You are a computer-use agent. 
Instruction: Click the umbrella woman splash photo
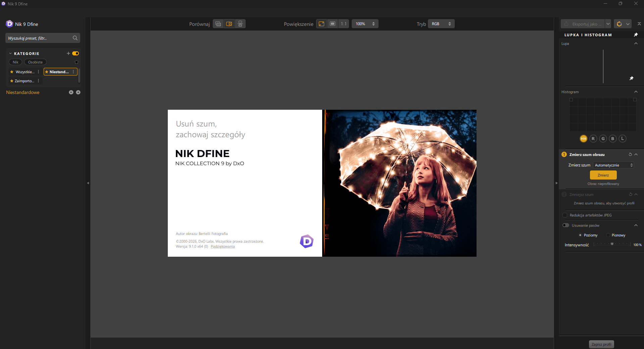click(399, 183)
